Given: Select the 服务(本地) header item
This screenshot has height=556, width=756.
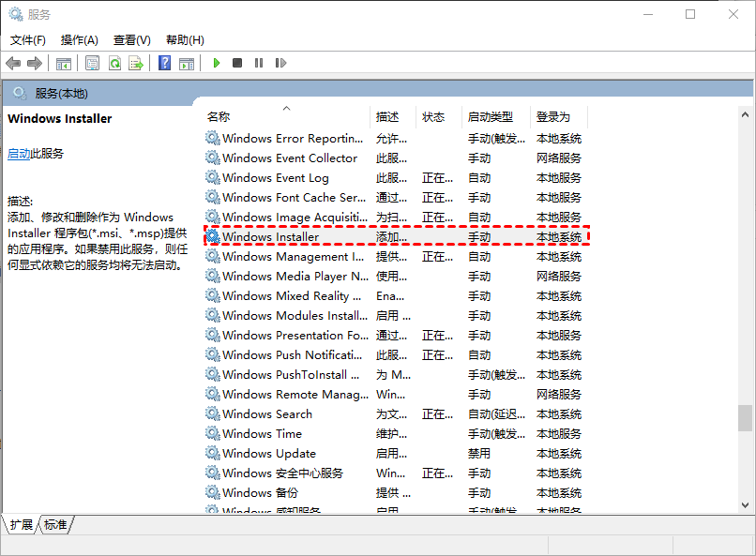Looking at the screenshot, I should 61,94.
